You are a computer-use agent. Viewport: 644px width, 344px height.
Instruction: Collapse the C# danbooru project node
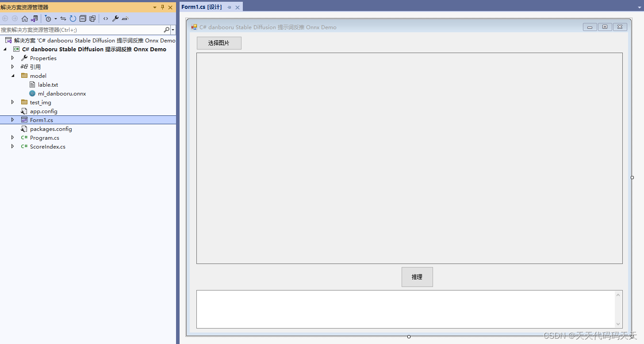click(x=5, y=49)
